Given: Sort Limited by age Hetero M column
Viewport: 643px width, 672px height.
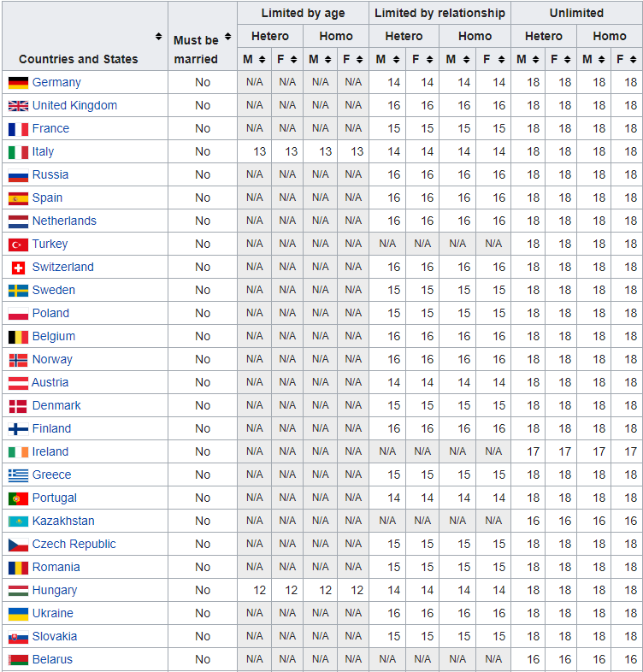Looking at the screenshot, I should [262, 60].
